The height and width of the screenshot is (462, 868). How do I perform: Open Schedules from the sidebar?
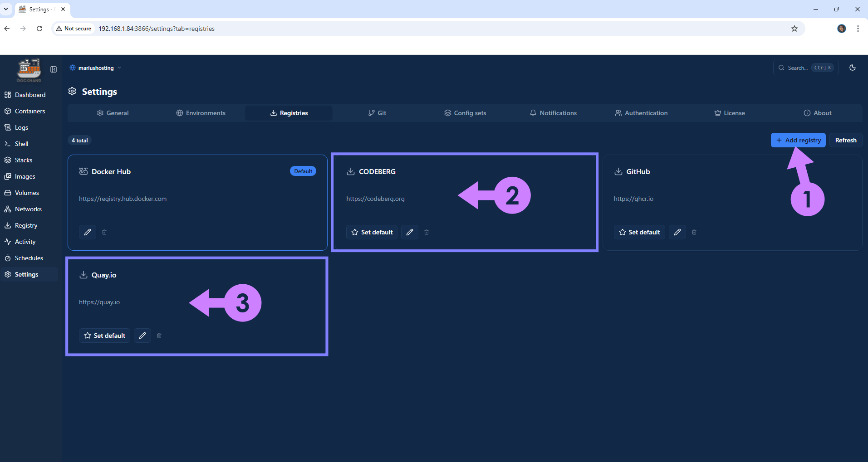(29, 258)
